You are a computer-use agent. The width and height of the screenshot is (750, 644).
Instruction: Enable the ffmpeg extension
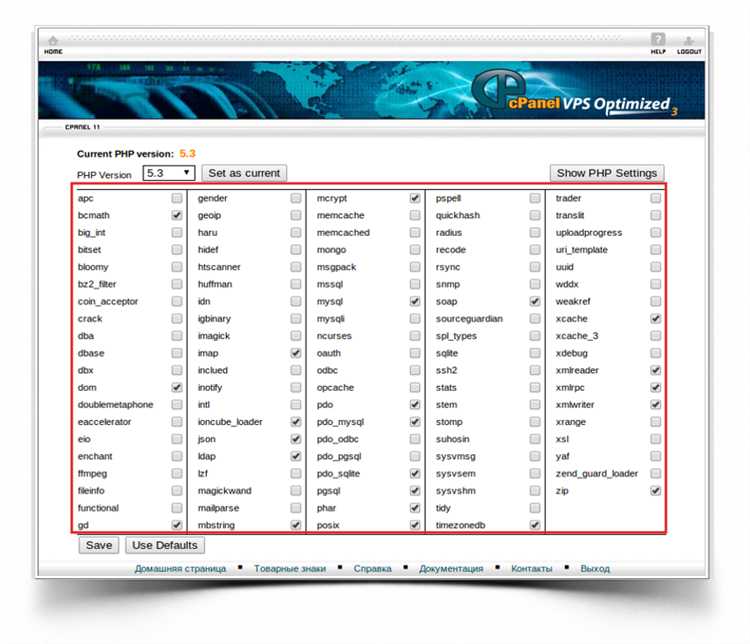(x=177, y=474)
